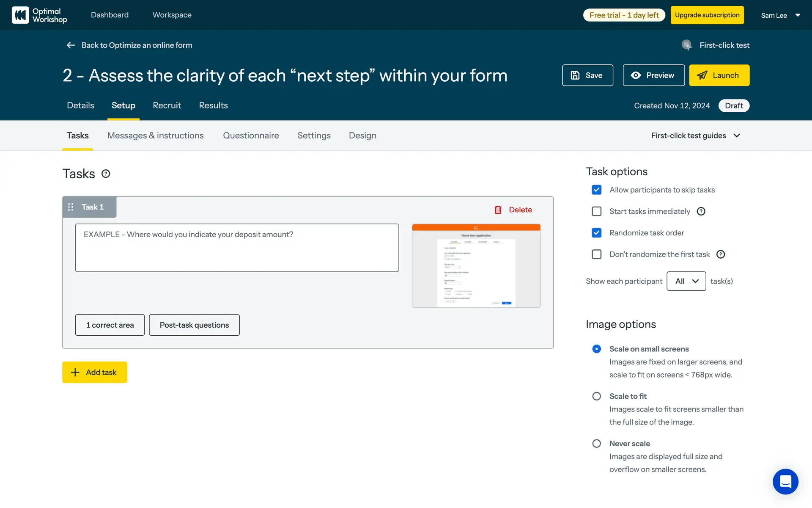Enable Start tasks immediately checkbox
Screen dimensions: 812x508
click(596, 211)
